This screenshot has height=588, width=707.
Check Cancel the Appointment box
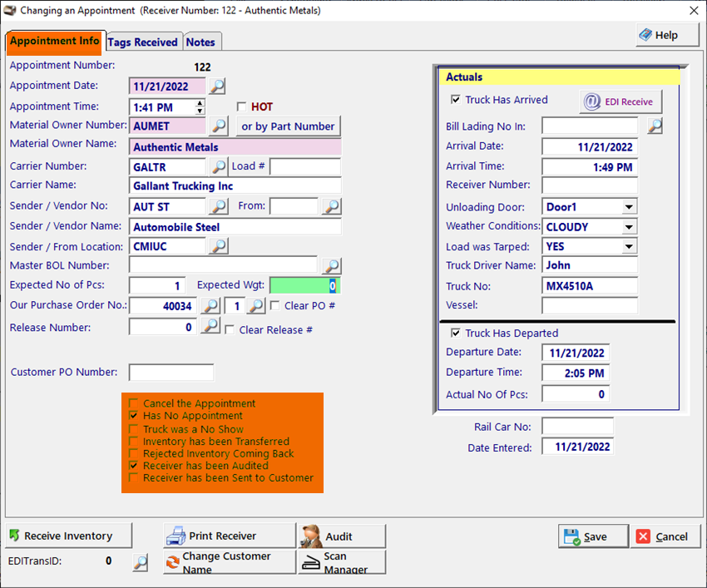tap(133, 403)
